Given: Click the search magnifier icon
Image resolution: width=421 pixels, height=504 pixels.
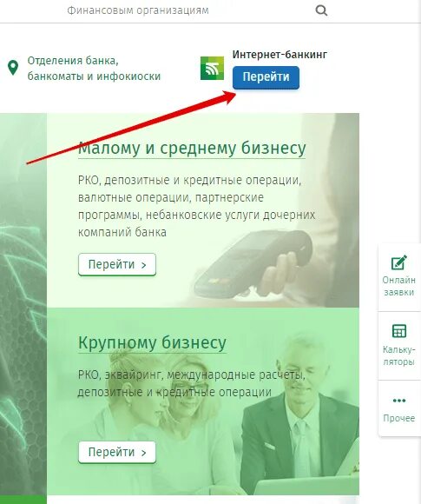Looking at the screenshot, I should click(321, 10).
